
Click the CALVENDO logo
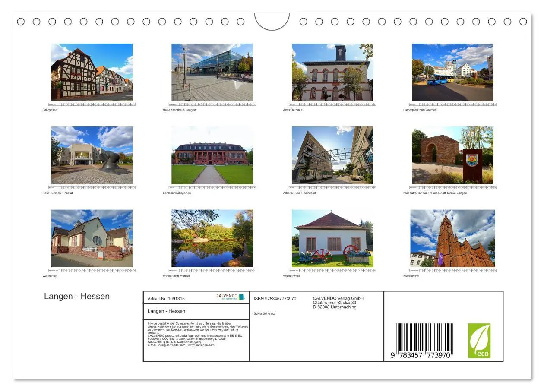click(x=231, y=297)
